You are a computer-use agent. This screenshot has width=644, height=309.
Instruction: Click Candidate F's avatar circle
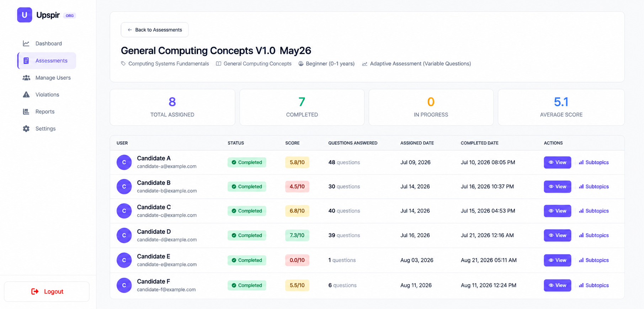[124, 285]
